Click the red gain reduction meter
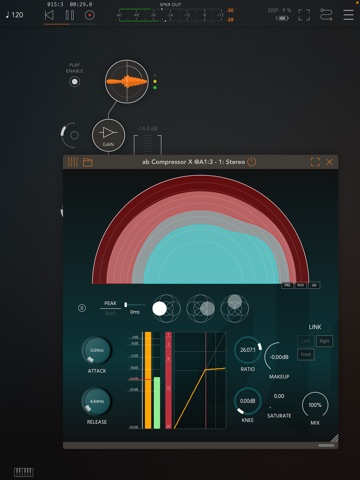360x480 pixels. pyautogui.click(x=169, y=380)
